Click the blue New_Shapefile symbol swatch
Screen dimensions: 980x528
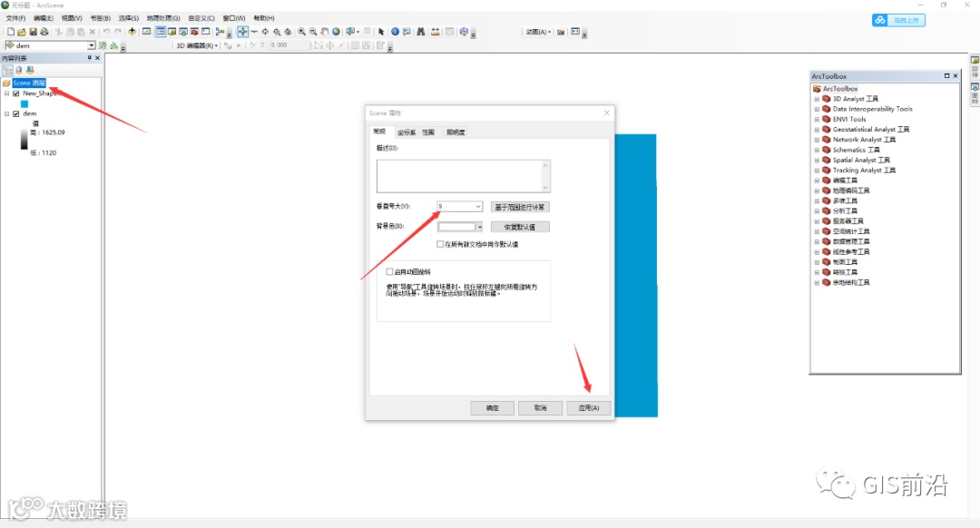coord(24,103)
